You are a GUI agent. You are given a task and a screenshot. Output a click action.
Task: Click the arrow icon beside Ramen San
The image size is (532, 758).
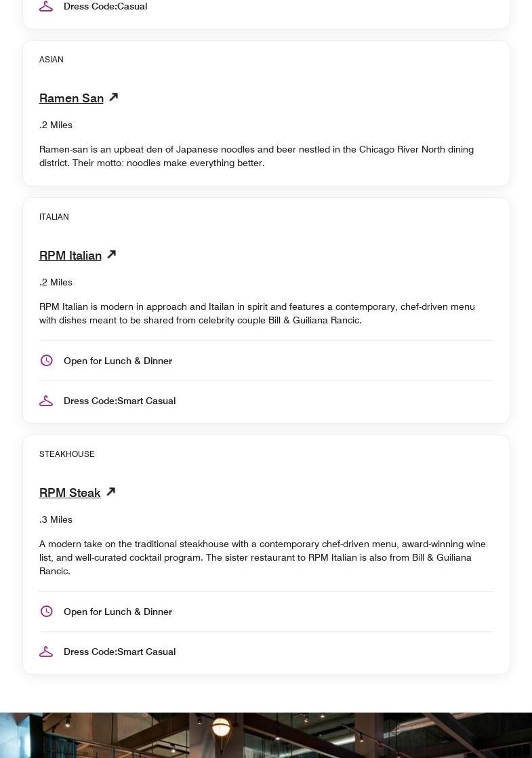pyautogui.click(x=114, y=97)
